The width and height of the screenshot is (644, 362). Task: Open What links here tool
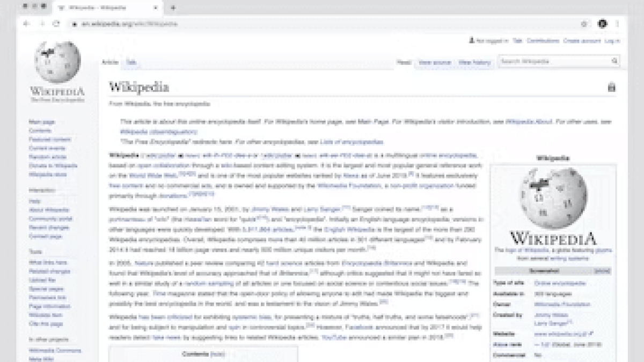point(48,263)
